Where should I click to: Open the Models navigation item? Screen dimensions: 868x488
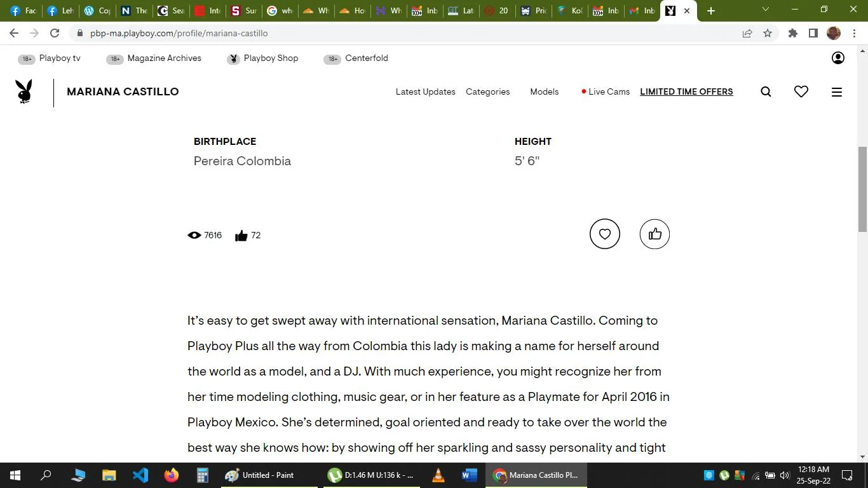tap(545, 92)
